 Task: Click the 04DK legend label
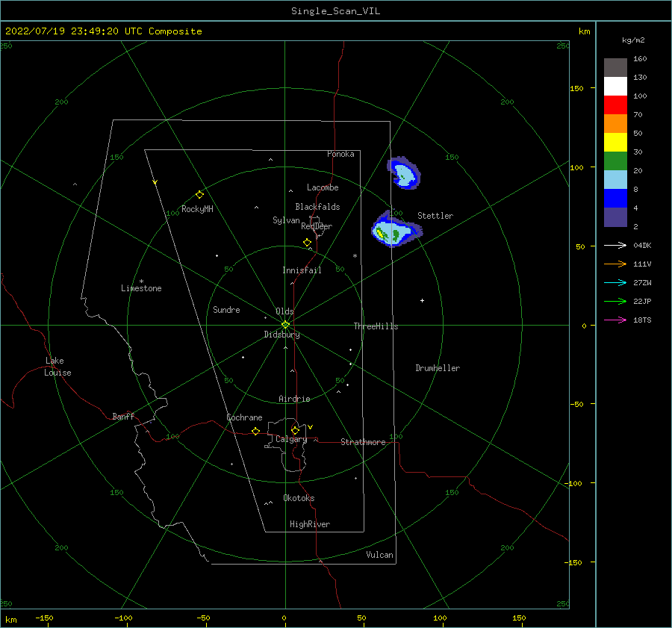pyautogui.click(x=642, y=245)
